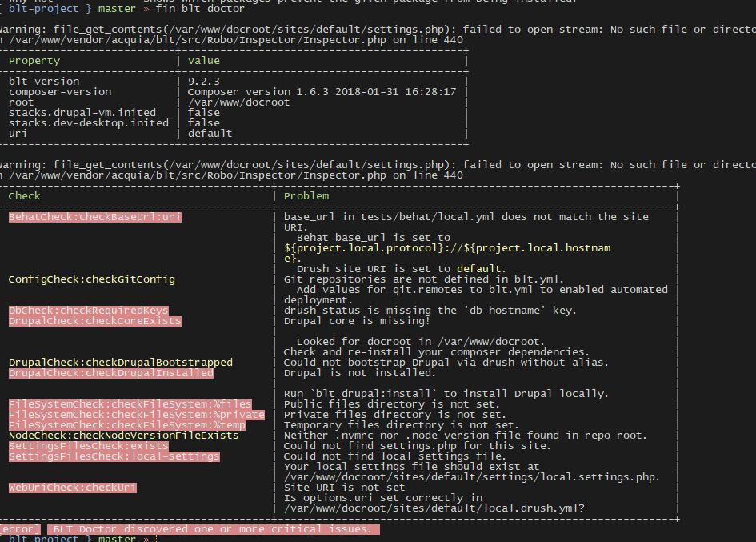
Task: Click the 'Check' column header
Action: [x=24, y=195]
